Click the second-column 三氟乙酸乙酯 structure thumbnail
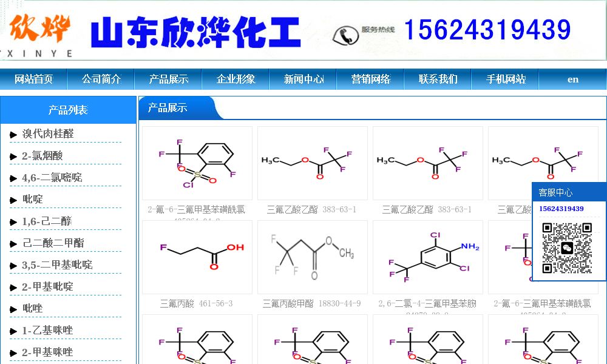The width and height of the screenshot is (607, 364). click(313, 163)
